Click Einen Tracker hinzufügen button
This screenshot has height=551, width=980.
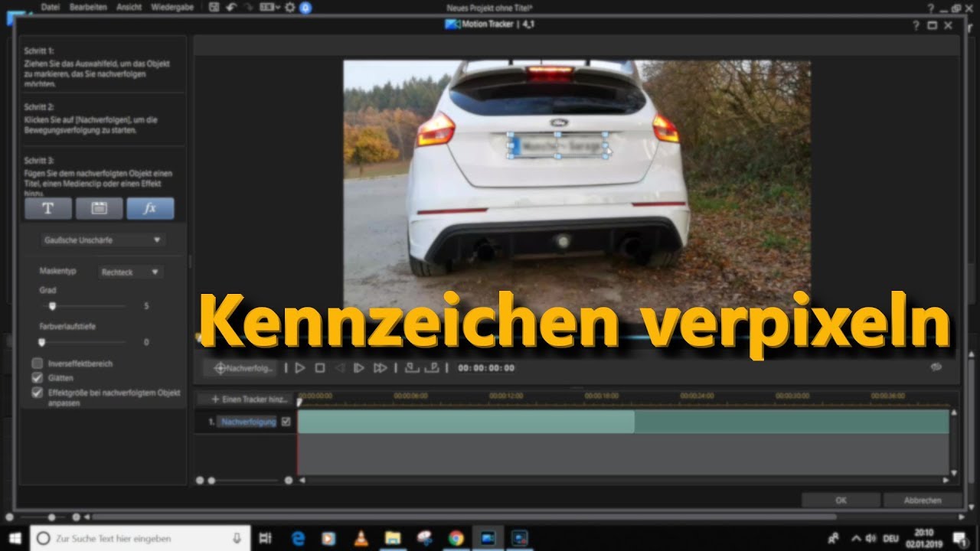click(247, 399)
